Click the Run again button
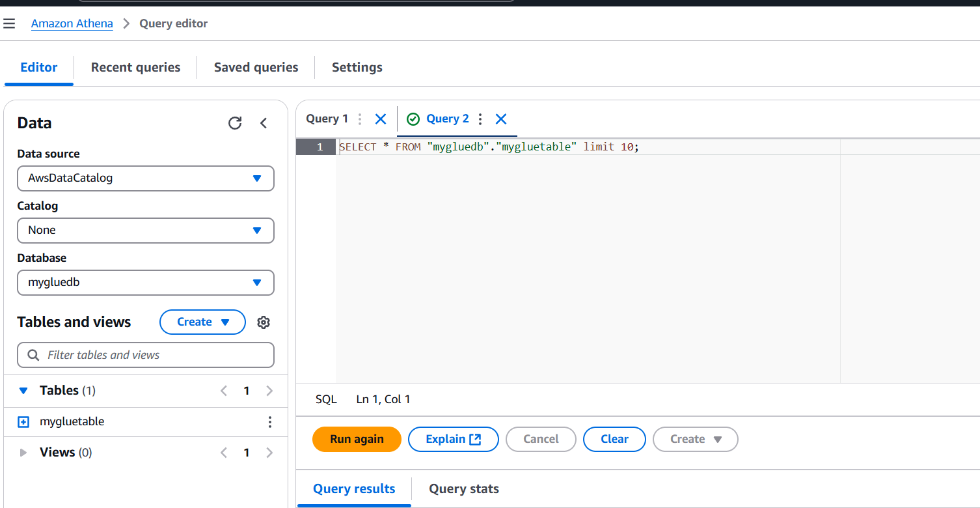Screen dimensions: 980x508 (357, 439)
